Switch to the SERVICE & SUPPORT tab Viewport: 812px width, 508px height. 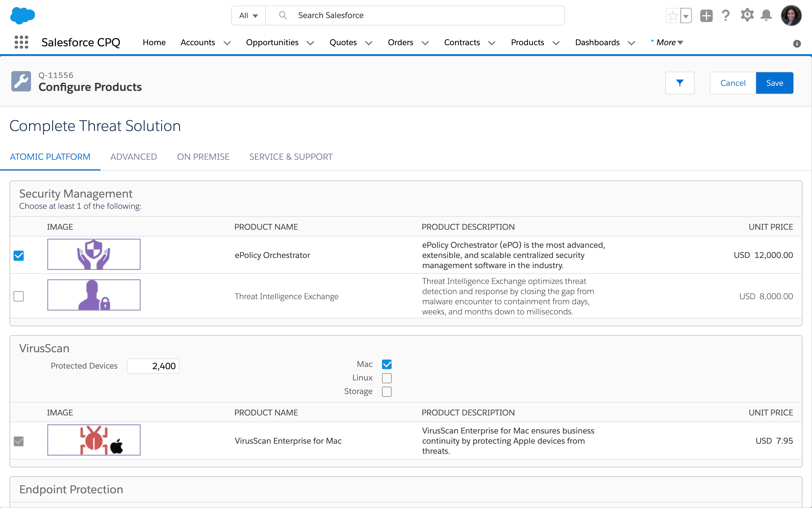pyautogui.click(x=291, y=156)
